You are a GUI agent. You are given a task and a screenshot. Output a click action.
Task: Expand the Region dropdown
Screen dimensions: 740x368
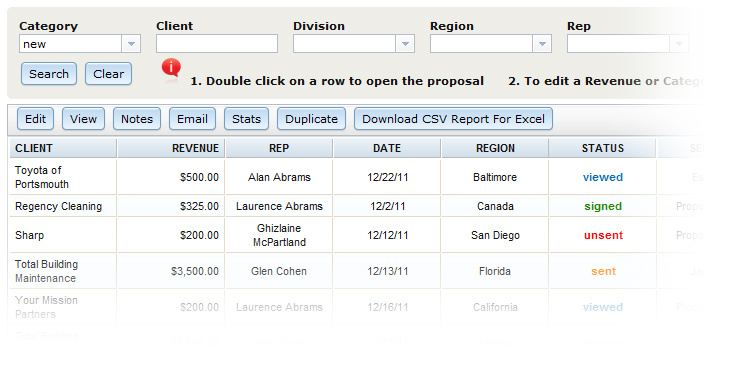(542, 44)
